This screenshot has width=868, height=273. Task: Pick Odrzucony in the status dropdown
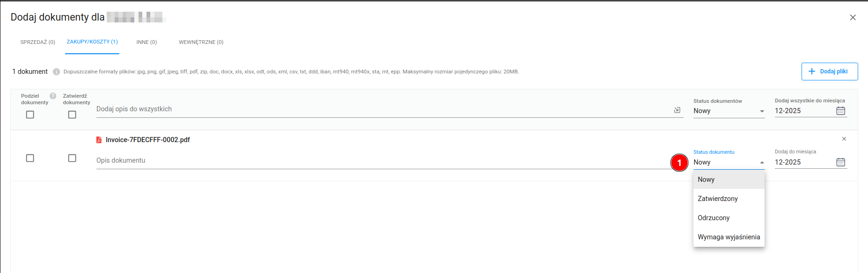click(714, 218)
